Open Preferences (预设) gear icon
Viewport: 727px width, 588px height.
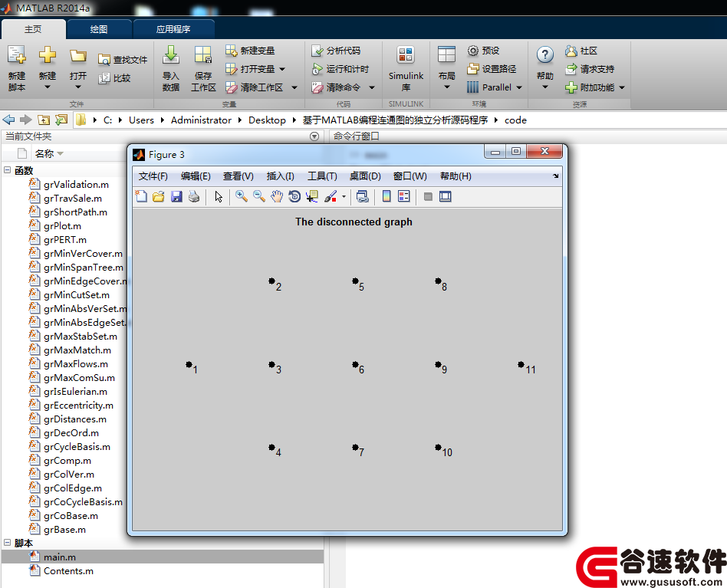pyautogui.click(x=473, y=51)
